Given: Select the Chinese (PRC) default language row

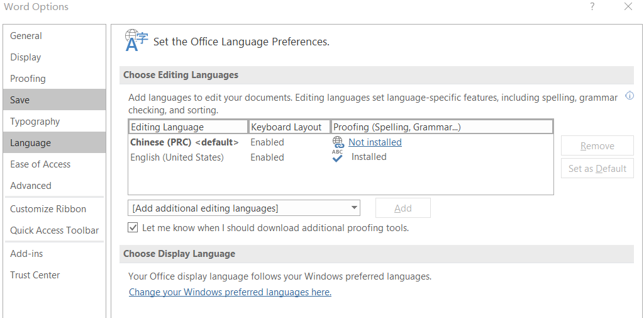Looking at the screenshot, I should tap(184, 142).
